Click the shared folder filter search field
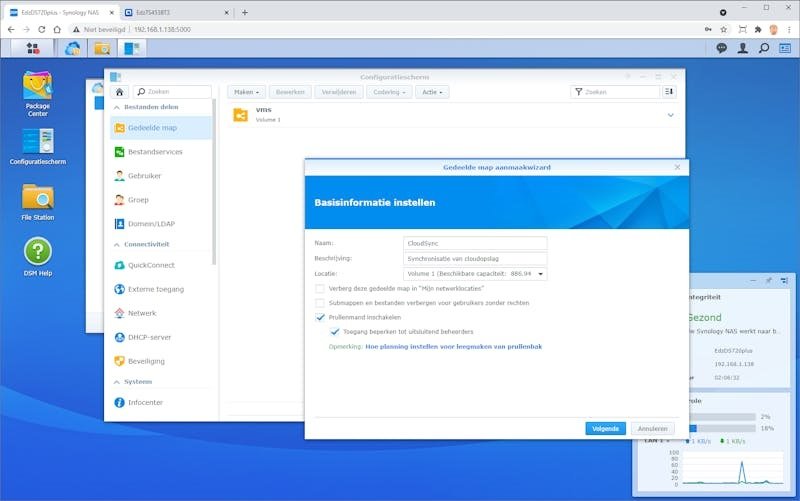This screenshot has width=800, height=501. click(615, 92)
